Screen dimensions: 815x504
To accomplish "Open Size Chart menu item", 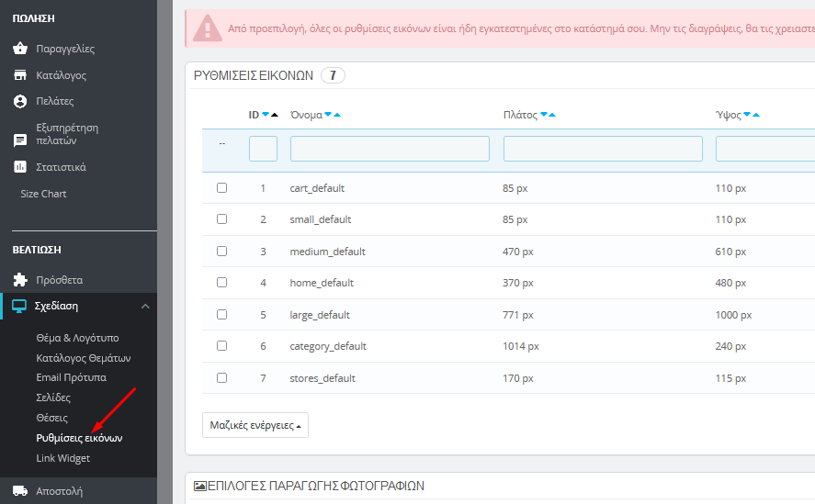I will tap(43, 194).
